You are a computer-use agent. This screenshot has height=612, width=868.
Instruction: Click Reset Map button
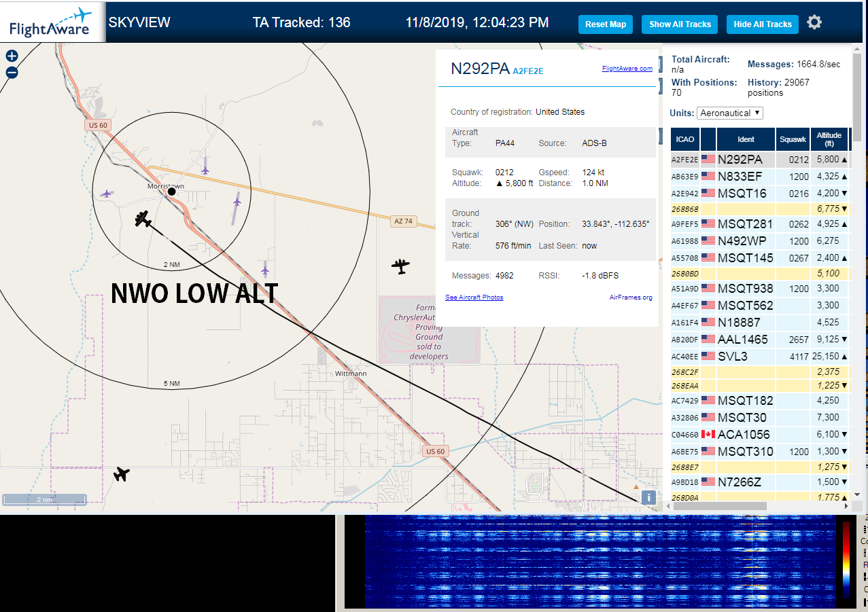[606, 24]
